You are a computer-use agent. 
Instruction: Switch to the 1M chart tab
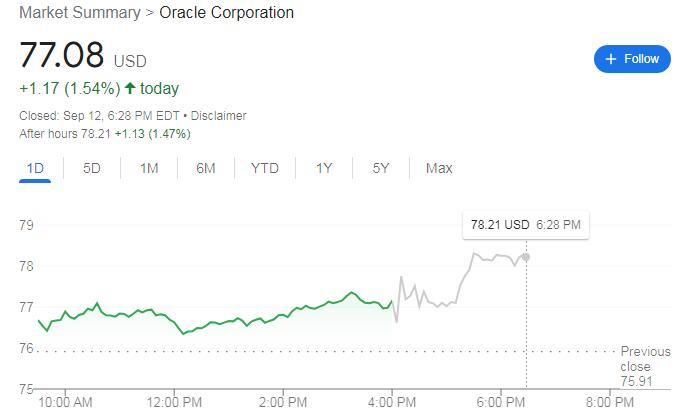(149, 168)
